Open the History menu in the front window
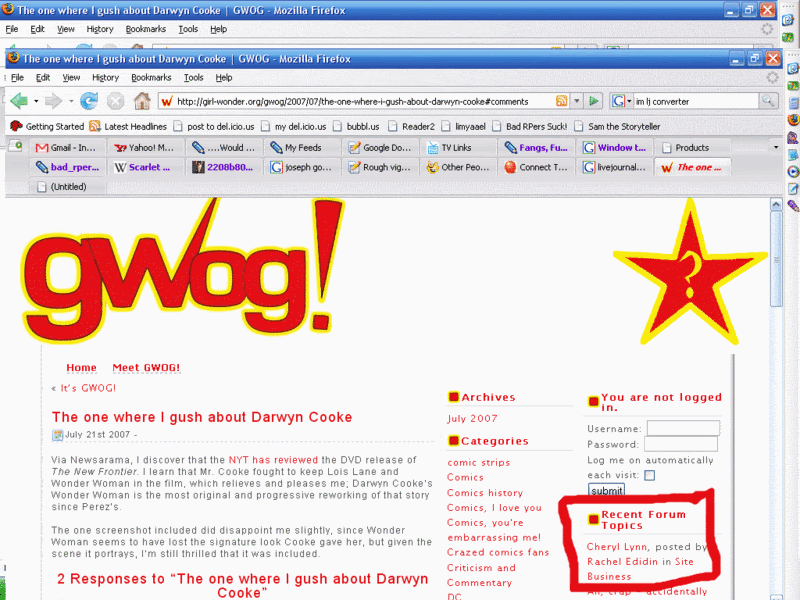 pos(106,78)
